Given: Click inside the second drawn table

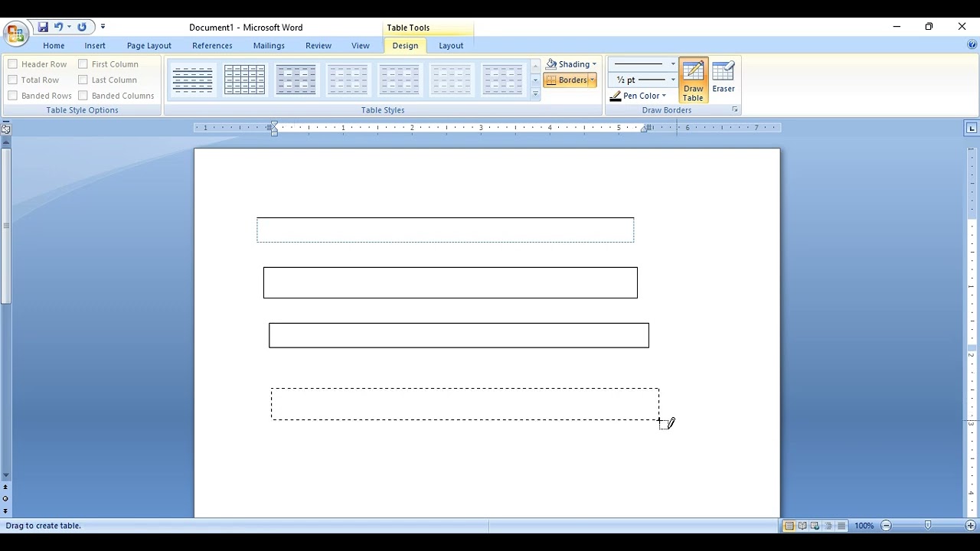Looking at the screenshot, I should tap(450, 282).
